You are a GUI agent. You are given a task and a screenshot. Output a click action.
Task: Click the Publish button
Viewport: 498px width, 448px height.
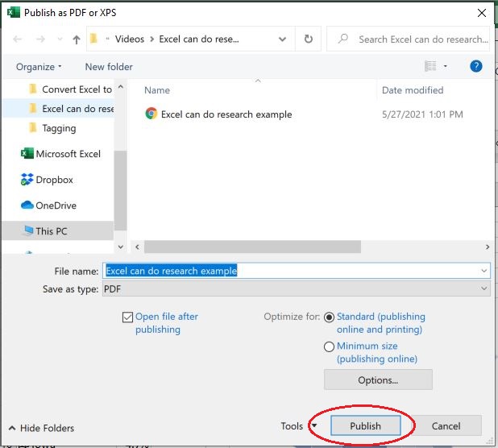point(365,425)
